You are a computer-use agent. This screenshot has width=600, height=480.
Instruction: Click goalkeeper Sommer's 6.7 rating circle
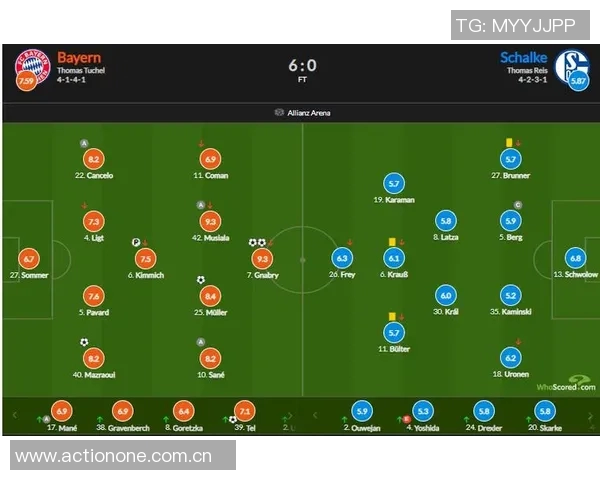point(28,258)
